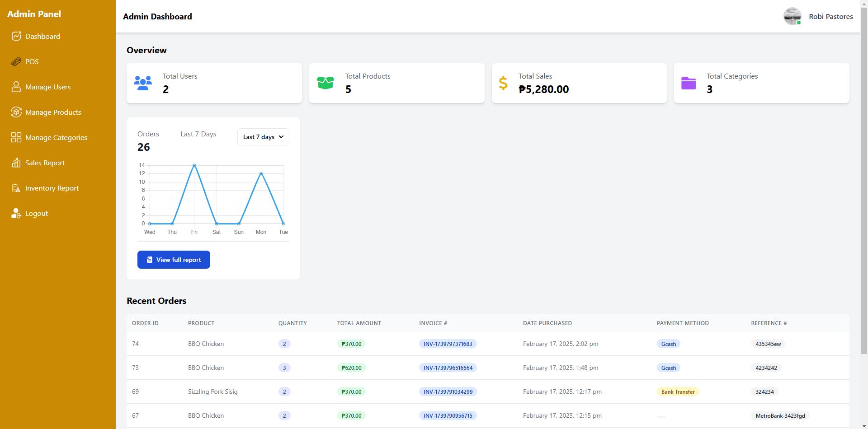This screenshot has width=868, height=429.
Task: Click the Manage Products box icon
Action: (x=16, y=112)
